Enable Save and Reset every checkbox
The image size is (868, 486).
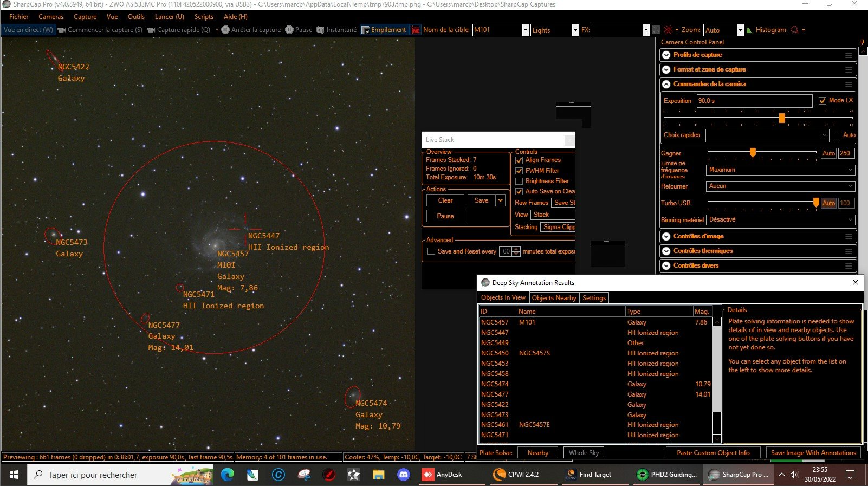click(431, 251)
